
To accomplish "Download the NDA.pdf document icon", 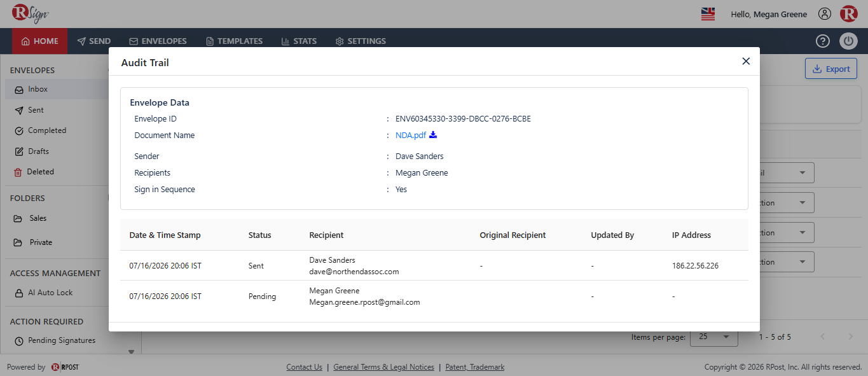I will [x=433, y=135].
